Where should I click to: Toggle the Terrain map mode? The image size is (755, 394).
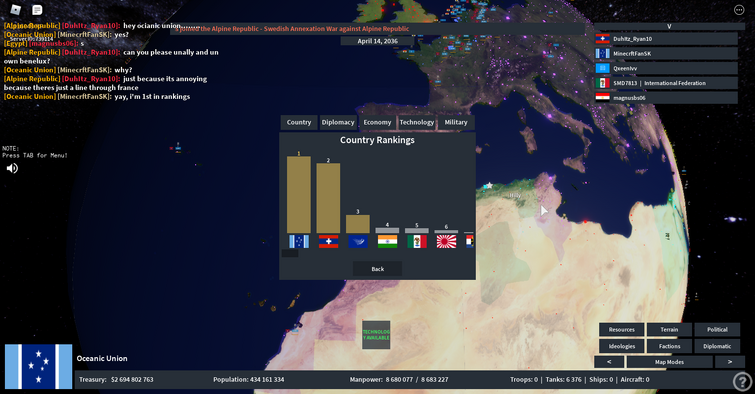(x=669, y=329)
